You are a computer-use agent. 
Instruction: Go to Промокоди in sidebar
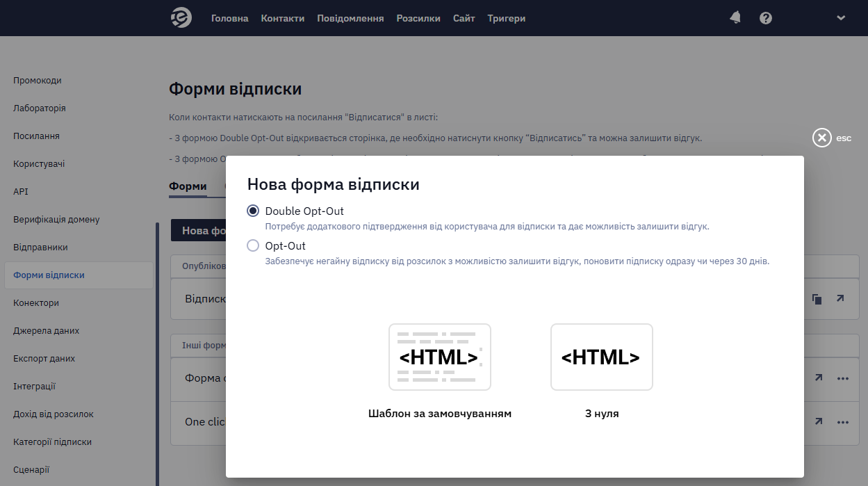click(x=38, y=81)
